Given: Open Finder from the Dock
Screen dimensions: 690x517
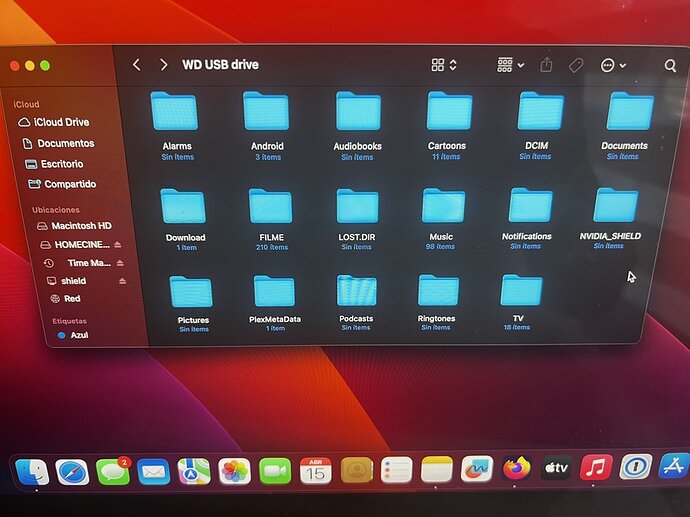Looking at the screenshot, I should 32,472.
